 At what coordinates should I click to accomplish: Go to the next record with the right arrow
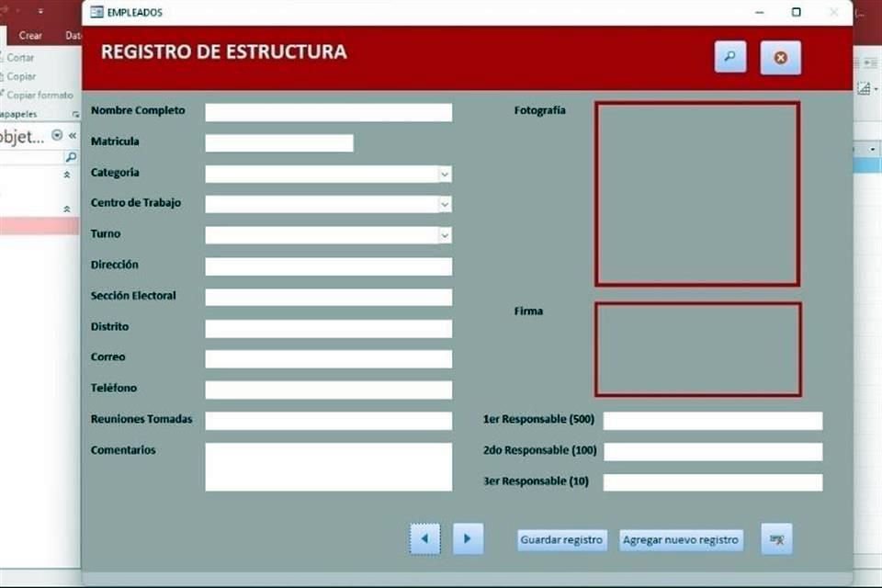pyautogui.click(x=468, y=538)
